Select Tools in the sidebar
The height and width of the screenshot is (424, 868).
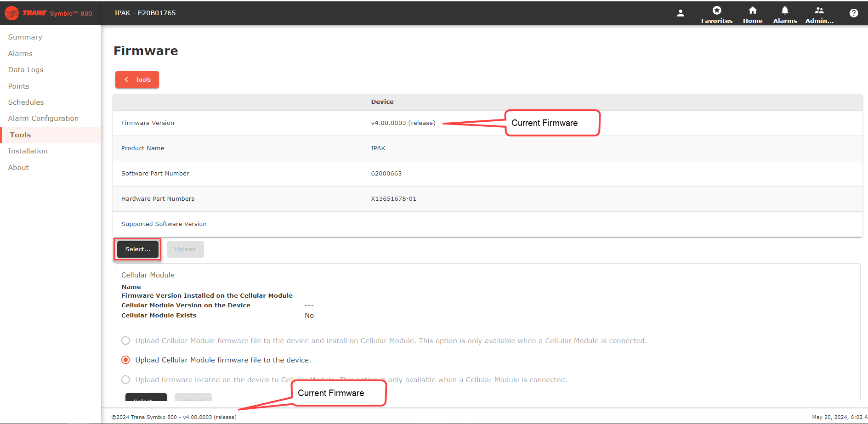click(x=51, y=135)
